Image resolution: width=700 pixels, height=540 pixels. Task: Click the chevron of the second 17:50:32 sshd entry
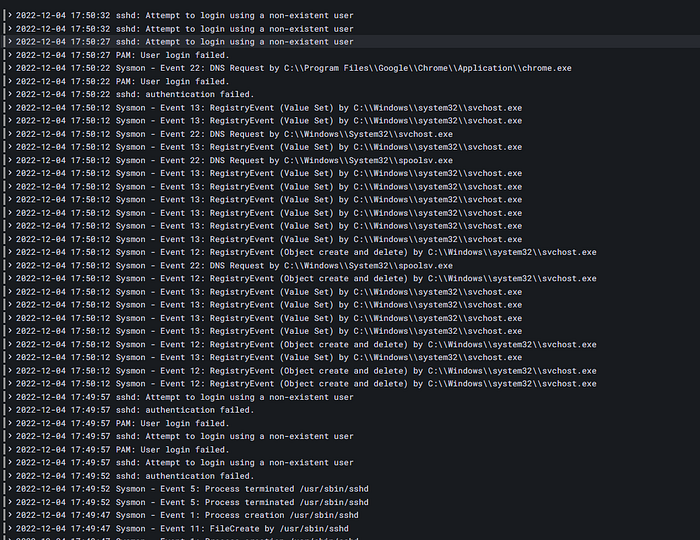(x=10, y=29)
